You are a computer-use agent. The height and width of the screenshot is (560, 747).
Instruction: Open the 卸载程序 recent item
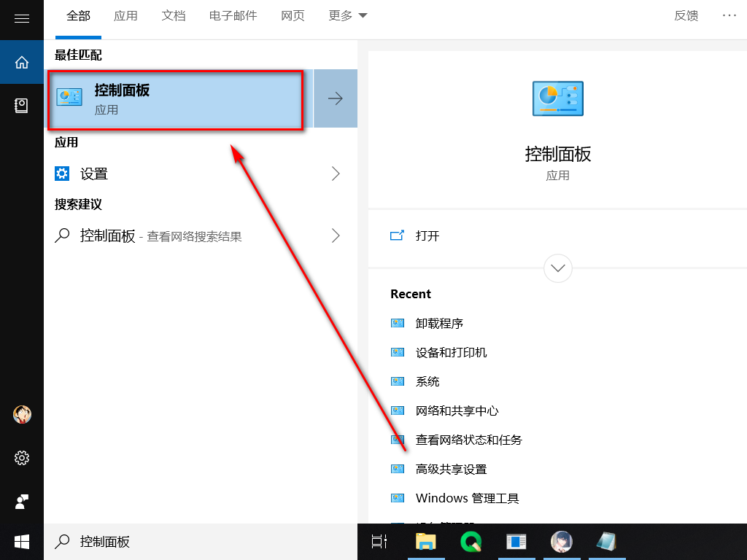tap(439, 323)
